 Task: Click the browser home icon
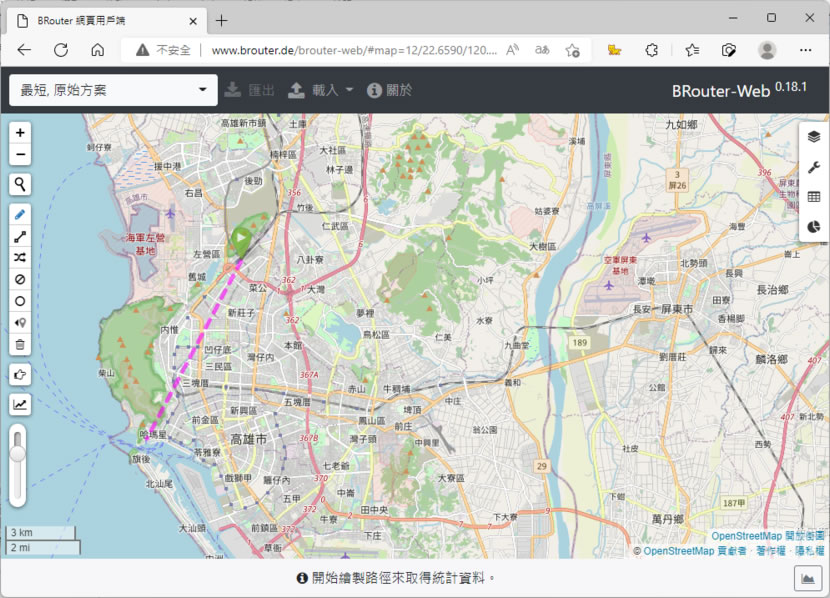97,50
